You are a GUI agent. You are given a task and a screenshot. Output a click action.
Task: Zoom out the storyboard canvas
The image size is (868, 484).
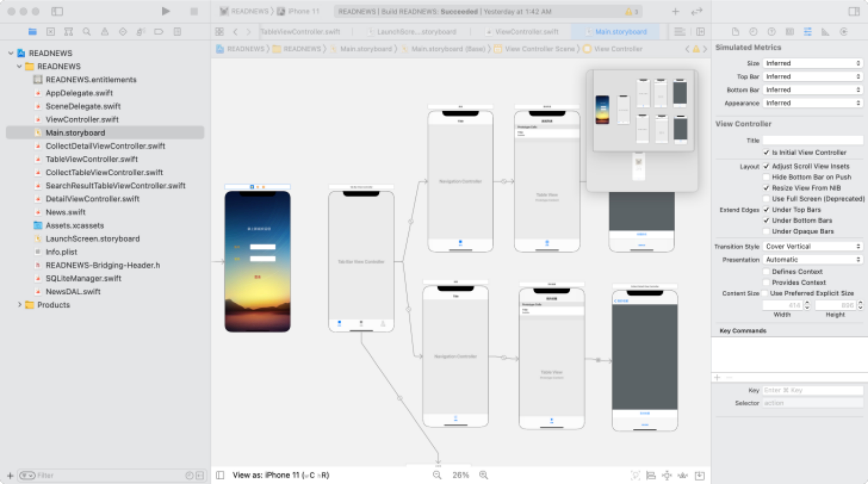[x=437, y=475]
